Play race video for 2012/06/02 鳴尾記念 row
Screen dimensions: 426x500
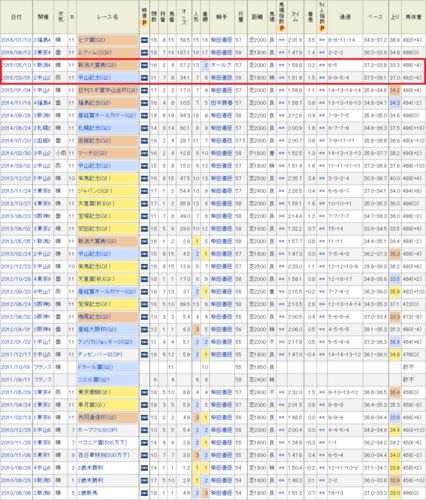tap(144, 317)
